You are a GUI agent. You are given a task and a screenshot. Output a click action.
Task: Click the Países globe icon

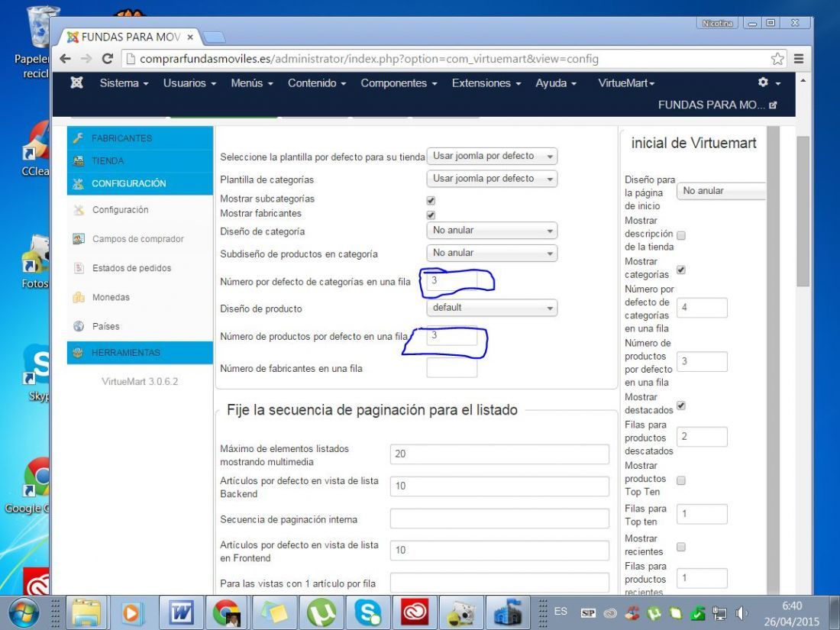(79, 326)
